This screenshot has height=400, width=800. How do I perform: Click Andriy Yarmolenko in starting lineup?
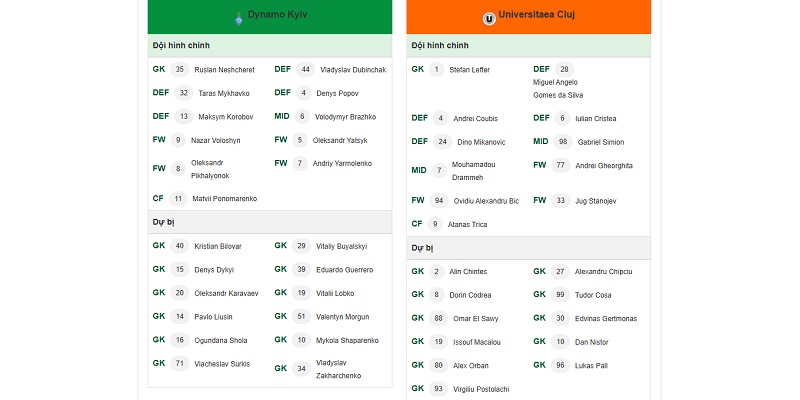[342, 164]
